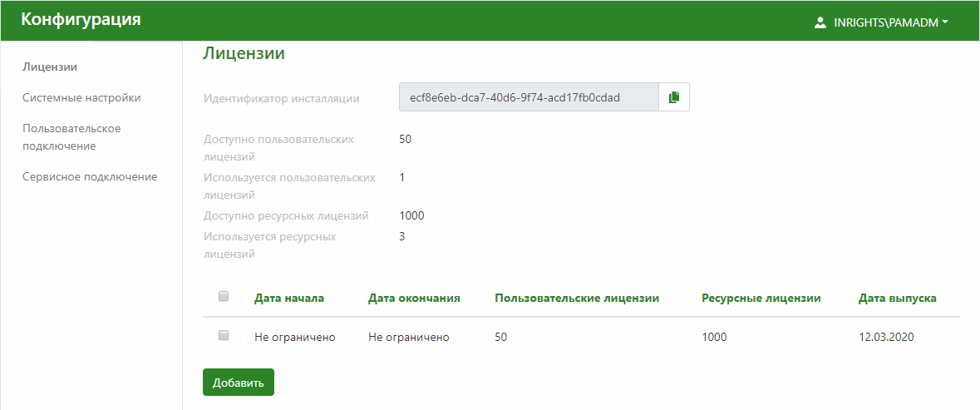Viewport: 980px width, 410px height.
Task: Check the license row dated 12.03.2020
Action: pyautogui.click(x=223, y=336)
